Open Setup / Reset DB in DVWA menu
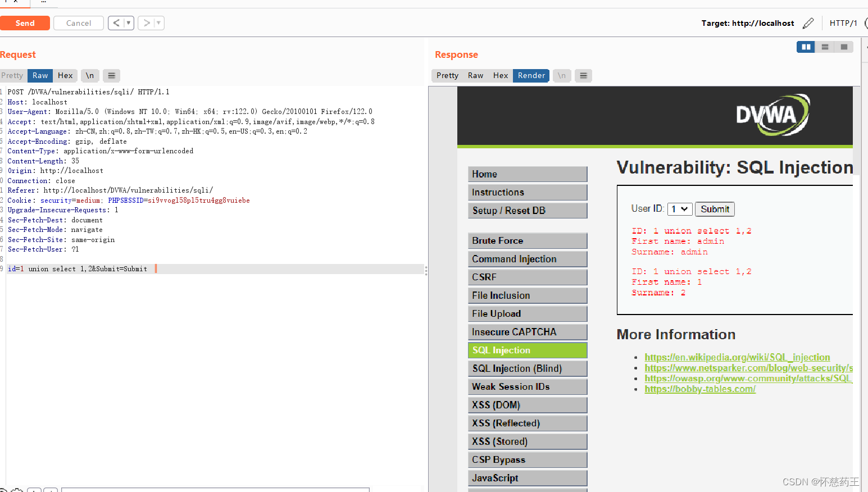868x492 pixels. click(x=528, y=211)
